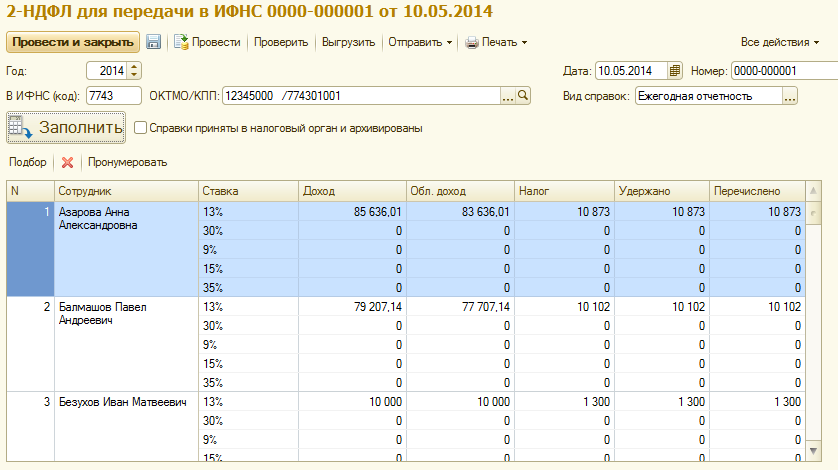Click the Подбор button

pos(28,162)
